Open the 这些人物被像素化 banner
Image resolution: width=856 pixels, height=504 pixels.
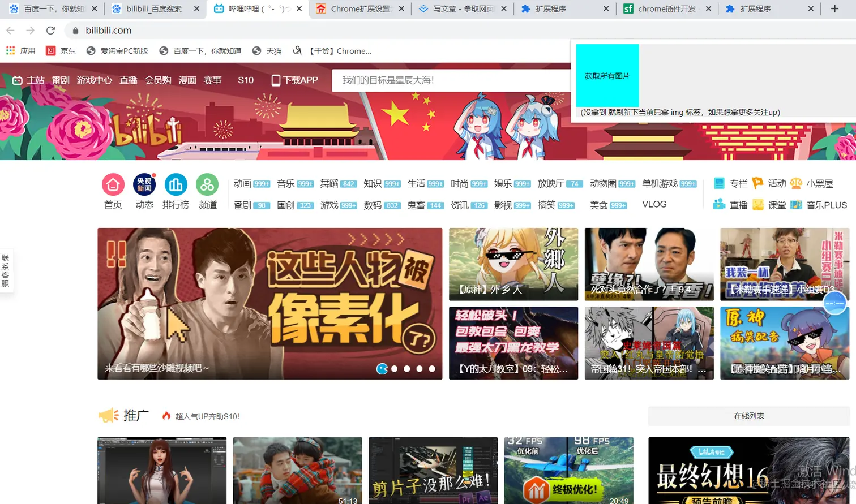click(270, 304)
